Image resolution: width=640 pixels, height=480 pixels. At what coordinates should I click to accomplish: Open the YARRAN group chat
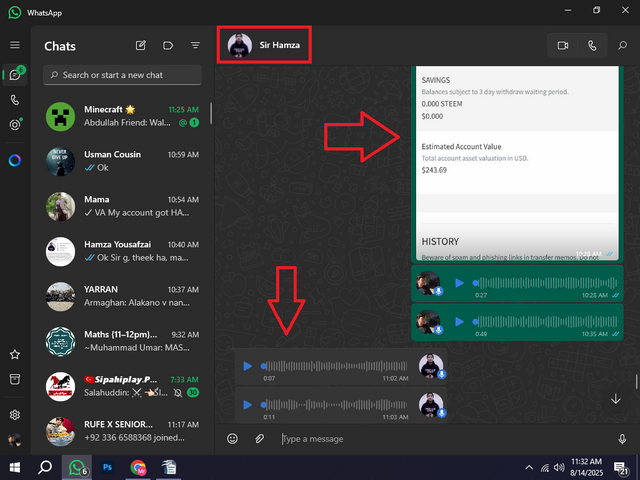coord(122,296)
